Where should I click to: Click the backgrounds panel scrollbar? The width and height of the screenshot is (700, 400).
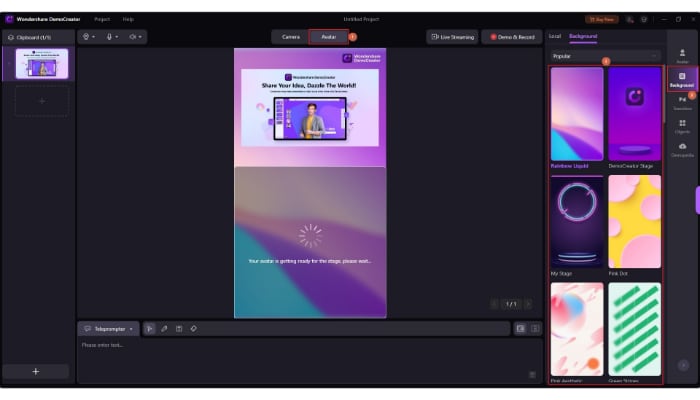tap(664, 94)
